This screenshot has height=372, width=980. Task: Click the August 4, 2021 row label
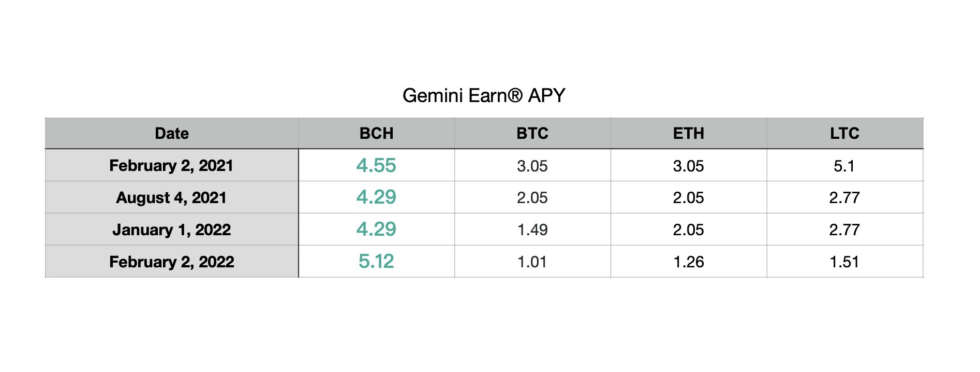tap(172, 197)
